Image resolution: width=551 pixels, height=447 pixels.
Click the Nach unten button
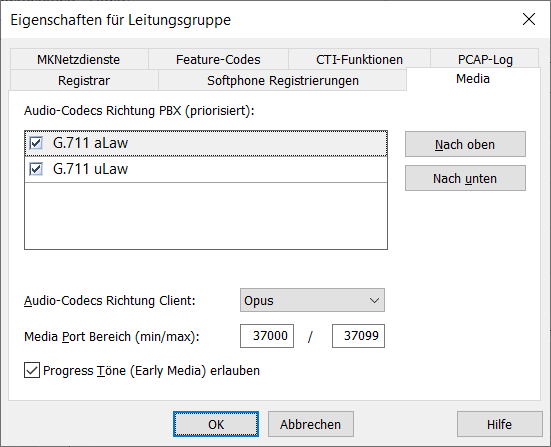tap(465, 178)
